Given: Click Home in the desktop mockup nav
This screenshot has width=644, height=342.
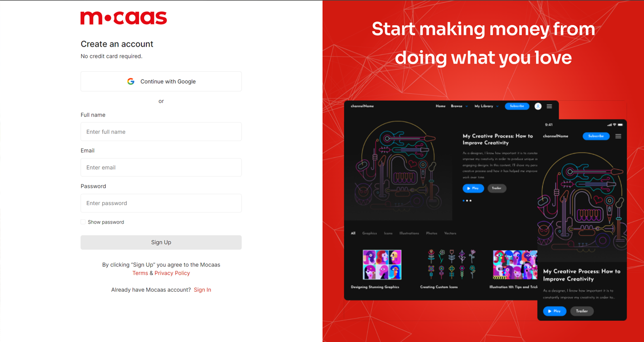Looking at the screenshot, I should [440, 106].
